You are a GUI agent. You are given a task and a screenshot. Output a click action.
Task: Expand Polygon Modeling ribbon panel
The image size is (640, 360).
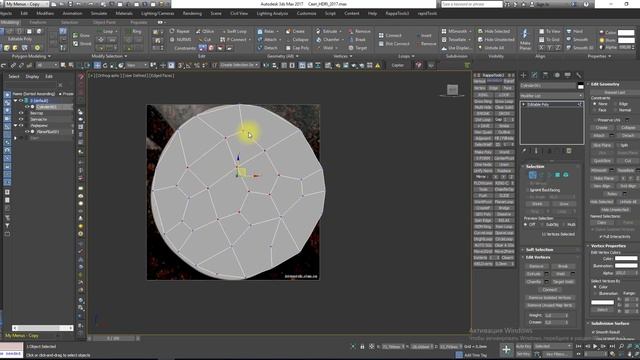[31, 56]
